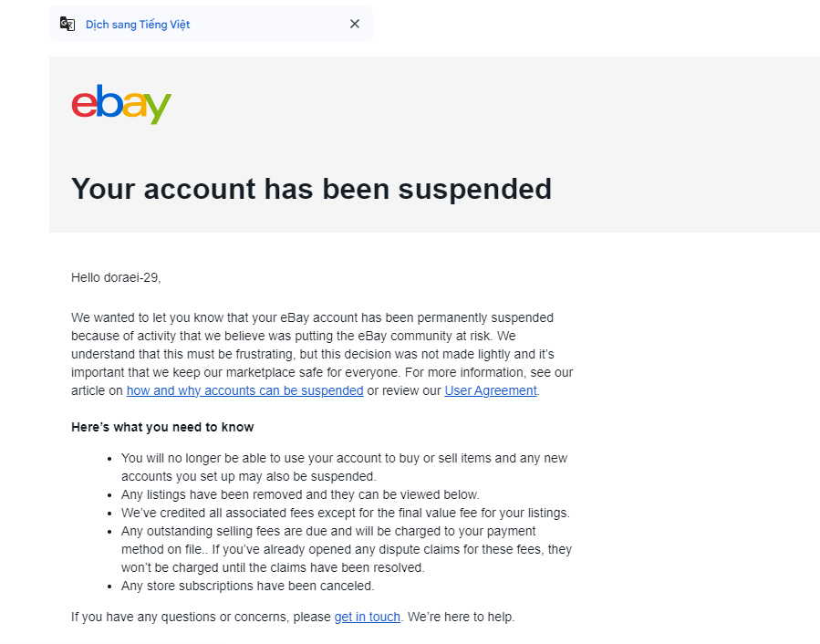Click the bullet marker of the first list item

click(109, 459)
